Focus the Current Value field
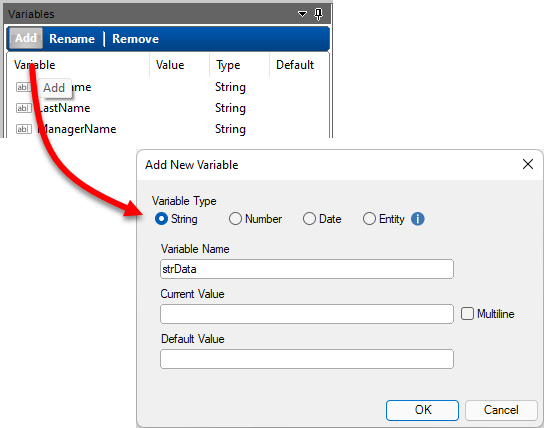This screenshot has width=544, height=428. [x=307, y=314]
